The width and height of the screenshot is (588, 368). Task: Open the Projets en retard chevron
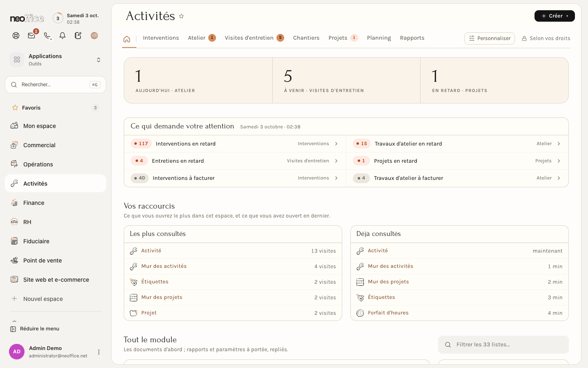tap(559, 161)
